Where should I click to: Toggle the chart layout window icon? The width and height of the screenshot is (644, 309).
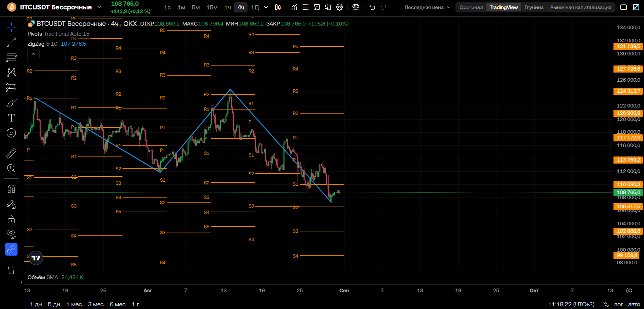pos(624,7)
